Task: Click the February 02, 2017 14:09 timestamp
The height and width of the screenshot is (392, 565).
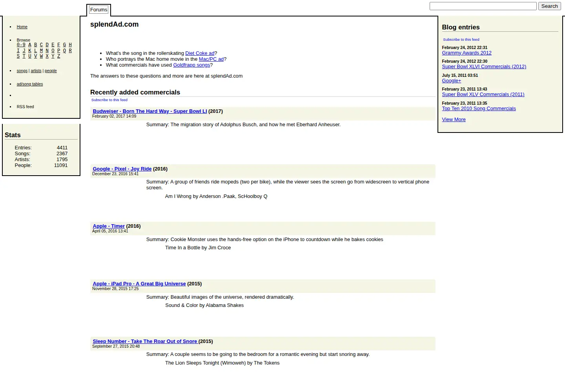Action: point(114,116)
